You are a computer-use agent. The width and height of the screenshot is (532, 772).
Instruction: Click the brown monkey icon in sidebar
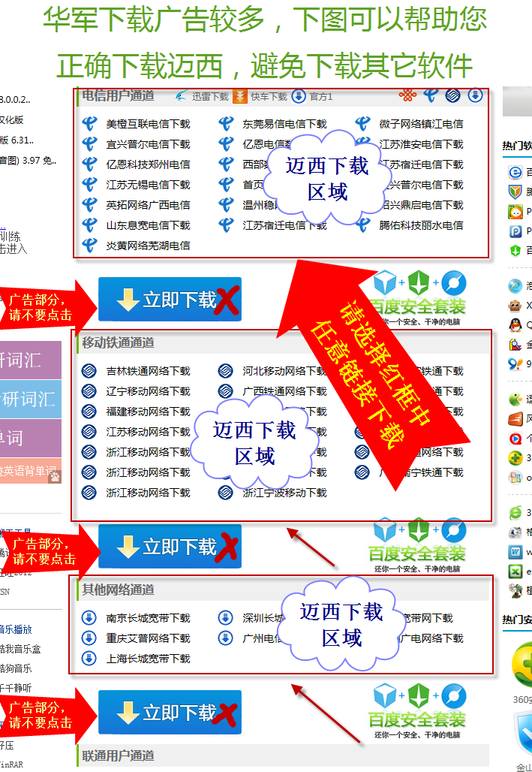(515, 305)
